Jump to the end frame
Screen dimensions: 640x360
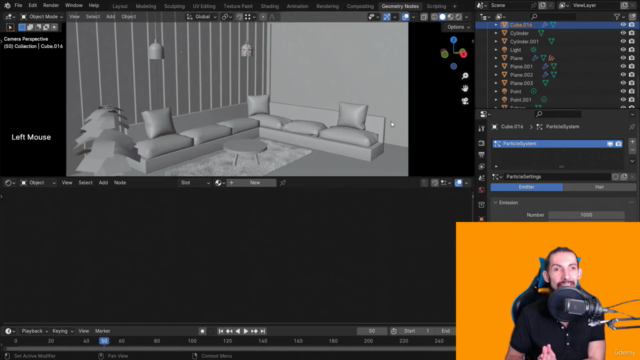[263, 331]
